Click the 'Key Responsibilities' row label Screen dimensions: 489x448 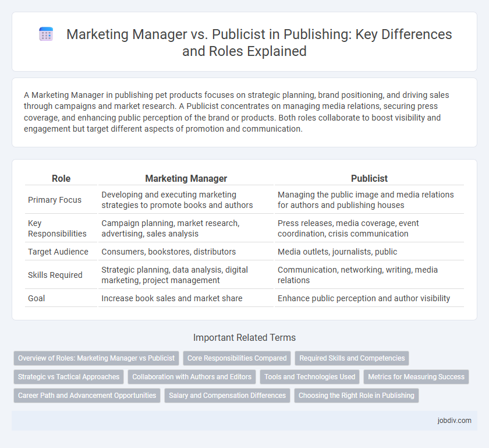pyautogui.click(x=57, y=228)
